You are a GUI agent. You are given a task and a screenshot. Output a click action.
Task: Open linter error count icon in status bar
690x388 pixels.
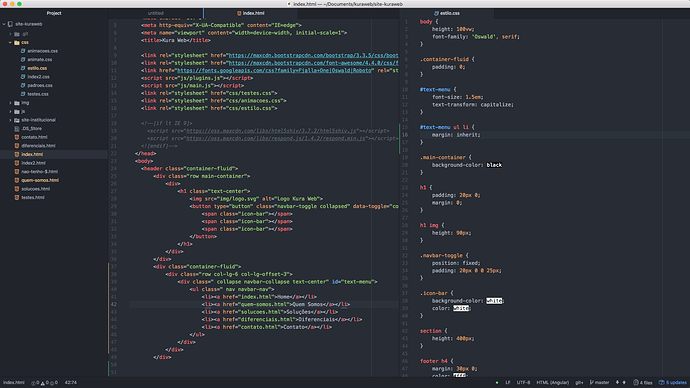[33, 383]
